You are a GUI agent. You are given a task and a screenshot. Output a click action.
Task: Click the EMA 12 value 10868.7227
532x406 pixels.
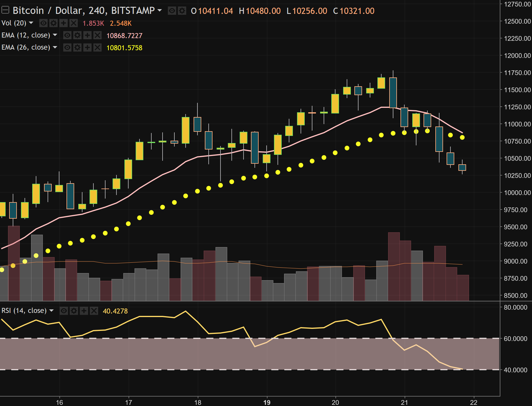point(124,36)
